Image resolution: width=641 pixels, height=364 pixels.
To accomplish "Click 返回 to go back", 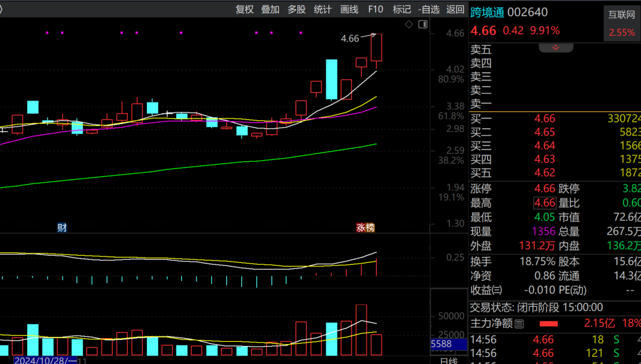I will click(455, 10).
